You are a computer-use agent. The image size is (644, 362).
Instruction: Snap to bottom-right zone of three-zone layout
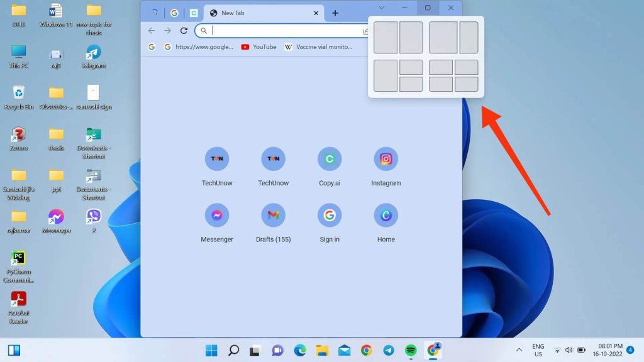pos(411,84)
